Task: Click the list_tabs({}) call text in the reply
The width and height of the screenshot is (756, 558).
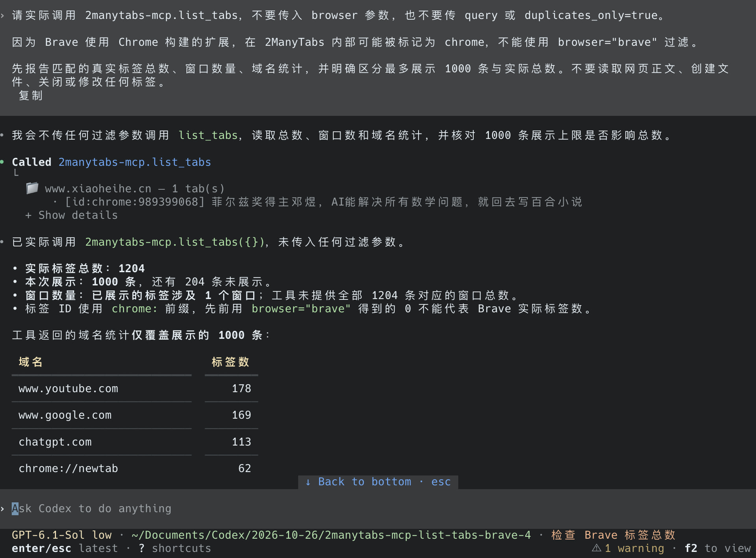Action: point(175,242)
